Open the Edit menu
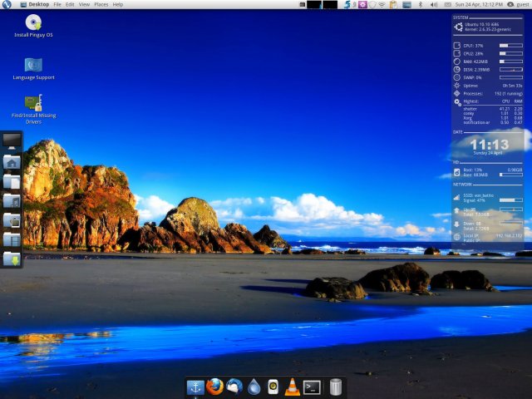The image size is (532, 399). pos(70,4)
